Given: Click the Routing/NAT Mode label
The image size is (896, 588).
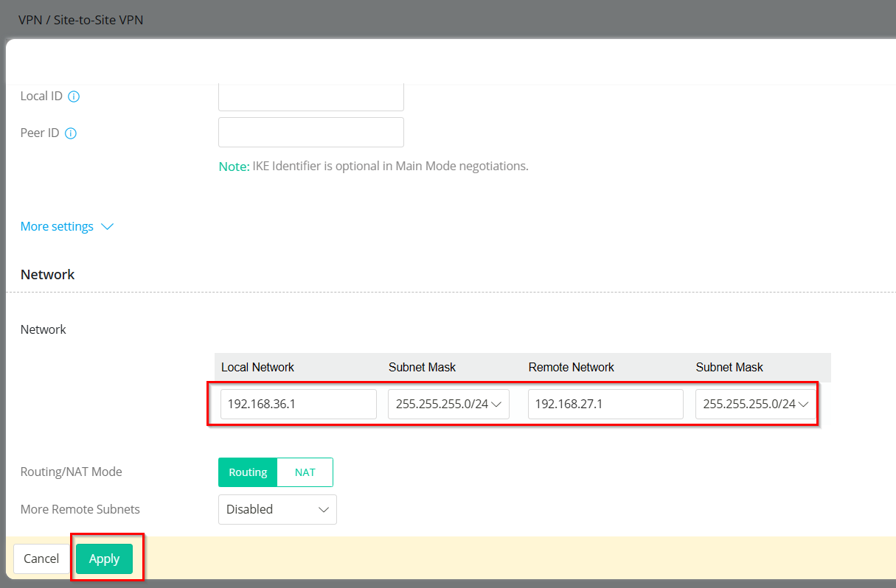Looking at the screenshot, I should pyautogui.click(x=72, y=472).
